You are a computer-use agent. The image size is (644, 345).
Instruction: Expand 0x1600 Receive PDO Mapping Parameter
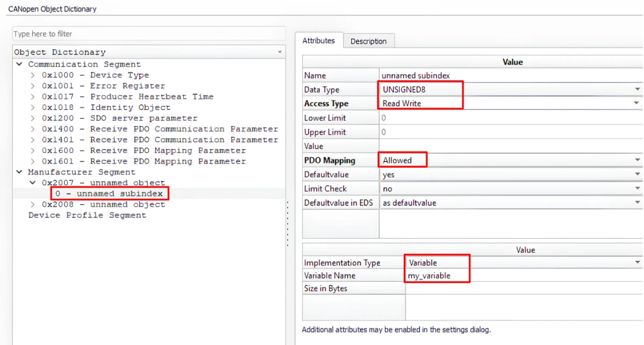(x=32, y=150)
